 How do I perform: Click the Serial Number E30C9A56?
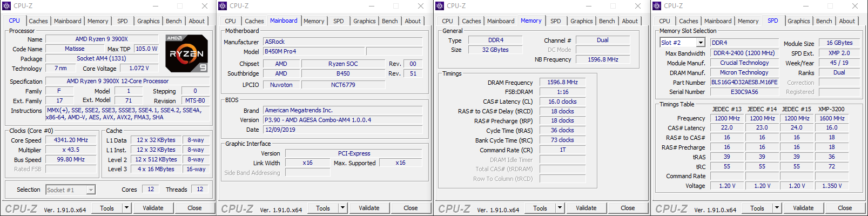pyautogui.click(x=744, y=92)
